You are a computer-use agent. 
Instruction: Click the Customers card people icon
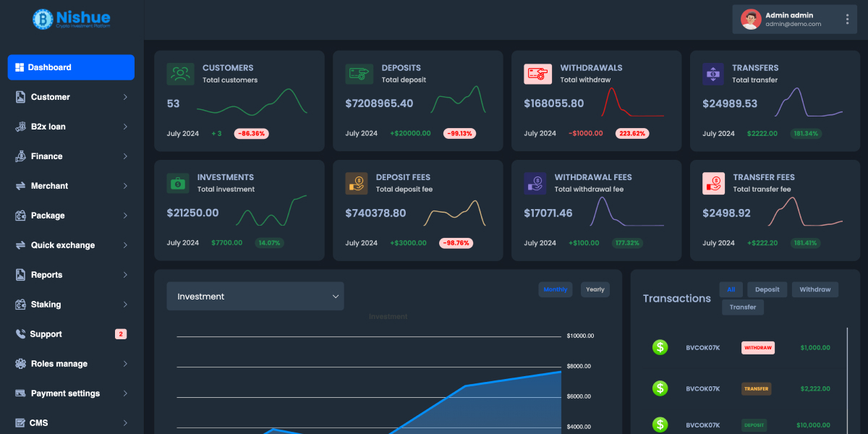[x=181, y=74]
